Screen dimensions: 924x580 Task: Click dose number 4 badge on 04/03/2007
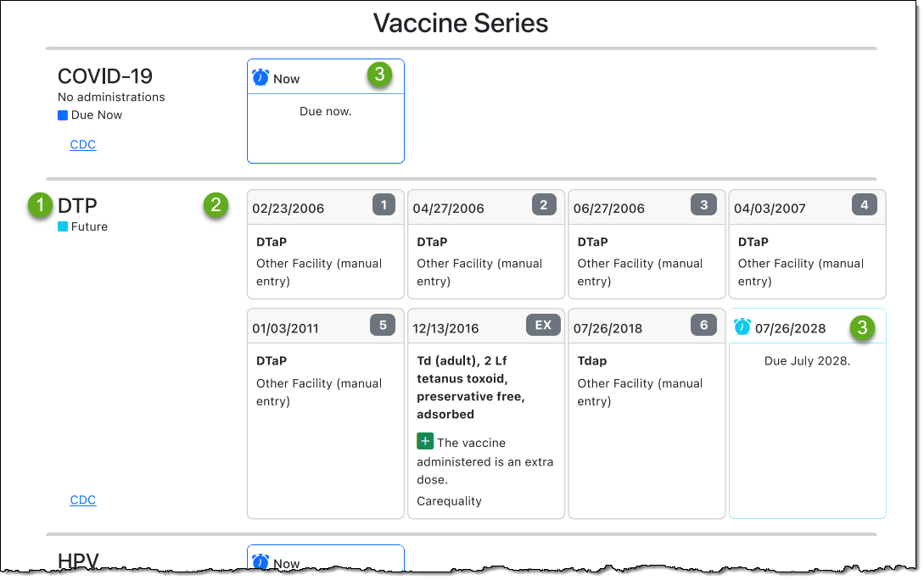click(864, 204)
